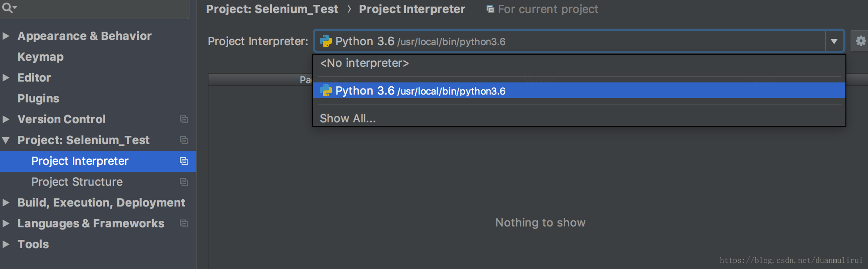The image size is (868, 269).
Task: Click the Nothing to show message
Action: (x=540, y=223)
